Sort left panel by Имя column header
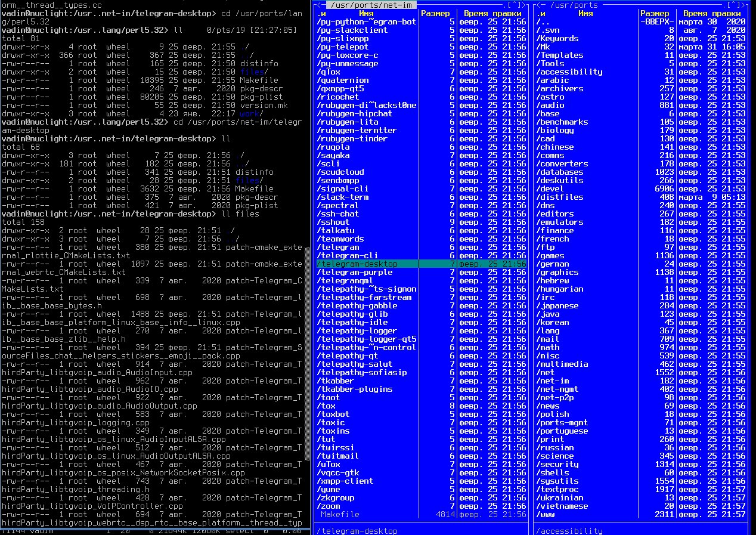 click(366, 13)
